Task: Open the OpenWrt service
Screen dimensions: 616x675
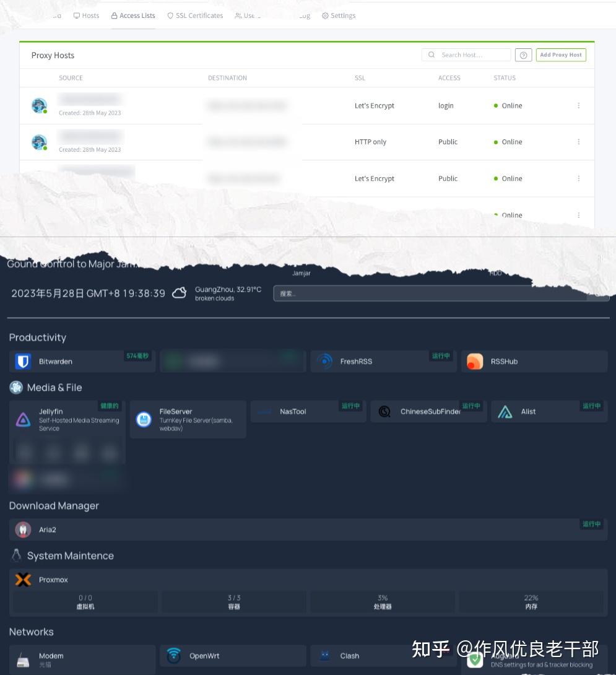Action: click(233, 656)
